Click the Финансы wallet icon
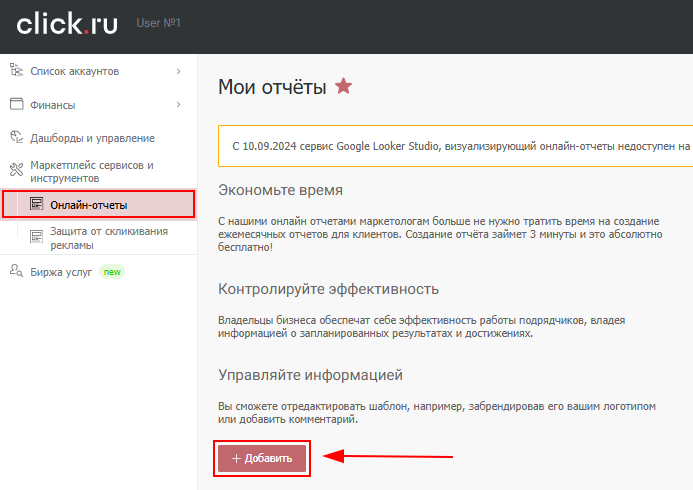This screenshot has height=490, width=693. (x=16, y=104)
